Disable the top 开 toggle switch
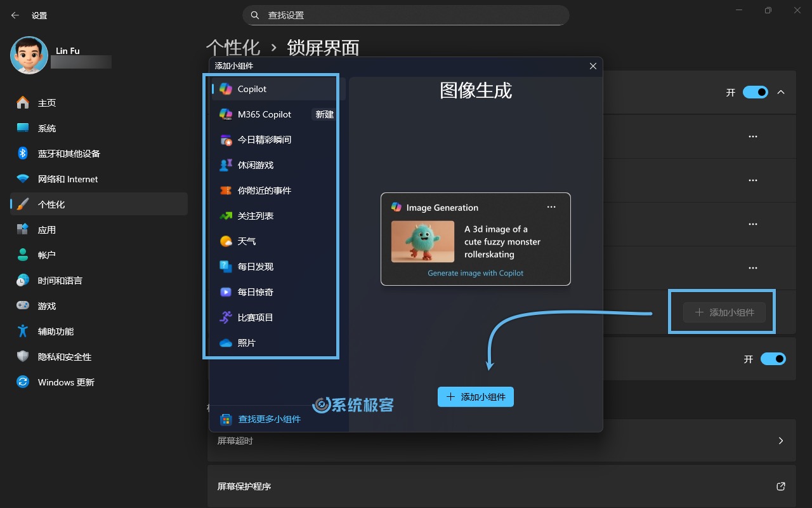812x508 pixels. point(755,92)
